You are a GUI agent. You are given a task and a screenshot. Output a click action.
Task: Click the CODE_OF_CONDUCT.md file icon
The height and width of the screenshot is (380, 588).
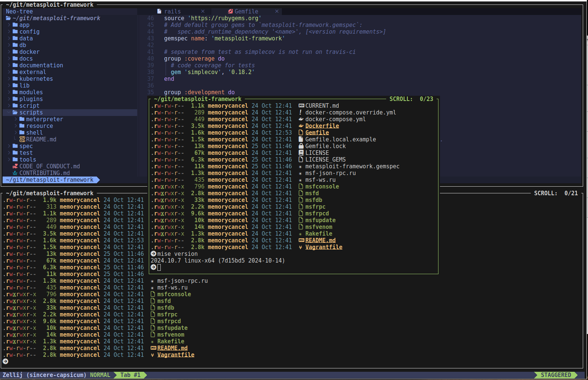(15, 166)
